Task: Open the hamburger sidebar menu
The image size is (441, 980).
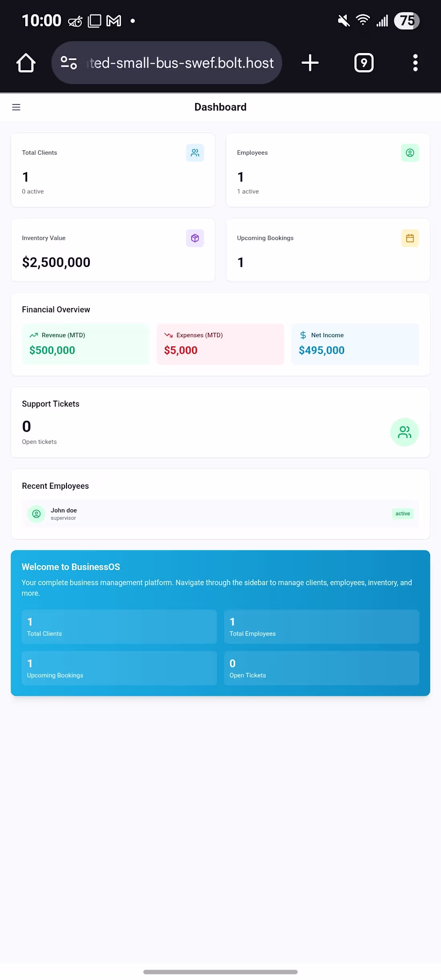Action: 16,107
